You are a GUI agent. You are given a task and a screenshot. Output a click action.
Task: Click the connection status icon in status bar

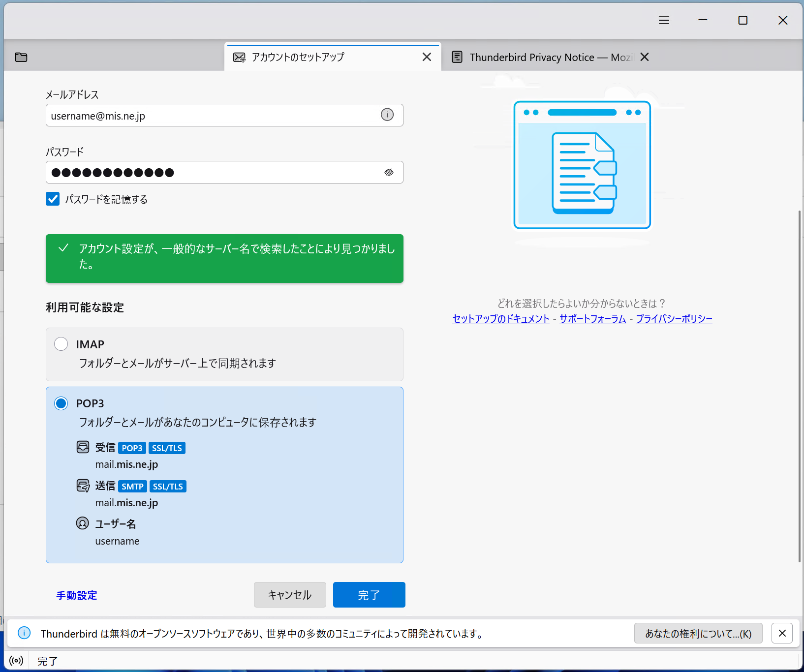point(16,661)
